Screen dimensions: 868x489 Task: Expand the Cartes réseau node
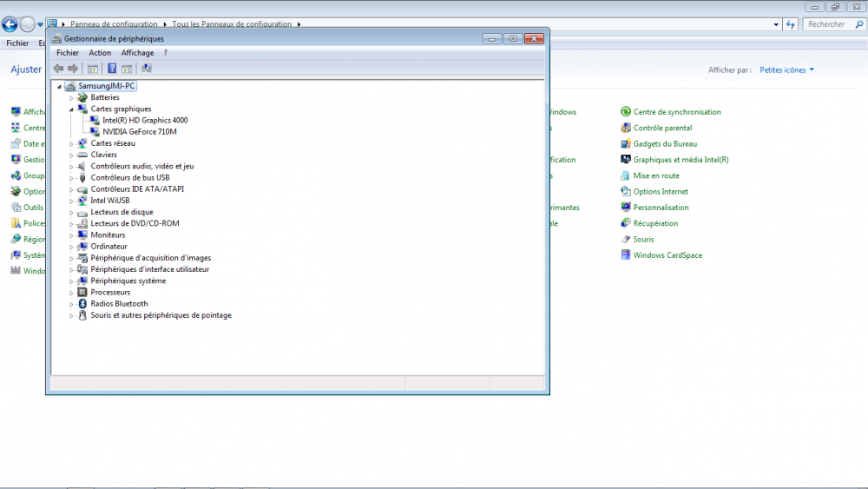(72, 143)
